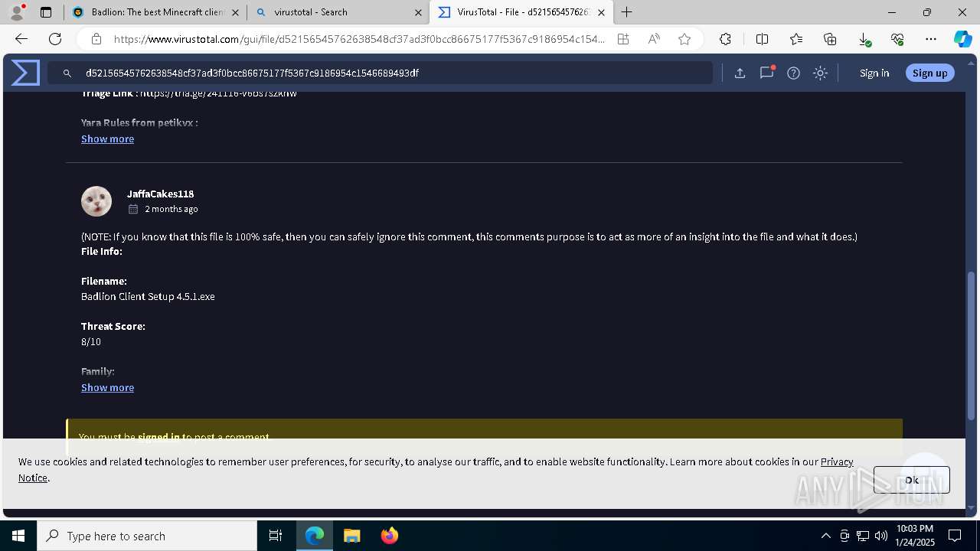This screenshot has width=980, height=551.
Task: Click the Sign in link
Action: pos(874,73)
